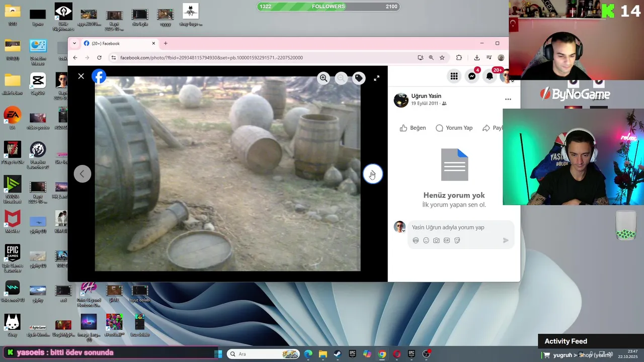The height and width of the screenshot is (362, 644).
Task: Open Chrome downloads icon
Action: tap(477, 58)
